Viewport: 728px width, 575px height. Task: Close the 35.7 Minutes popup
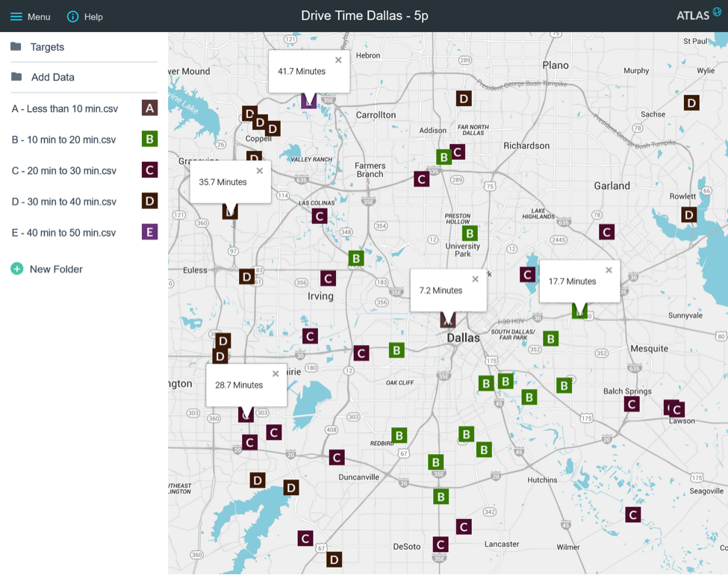[260, 171]
